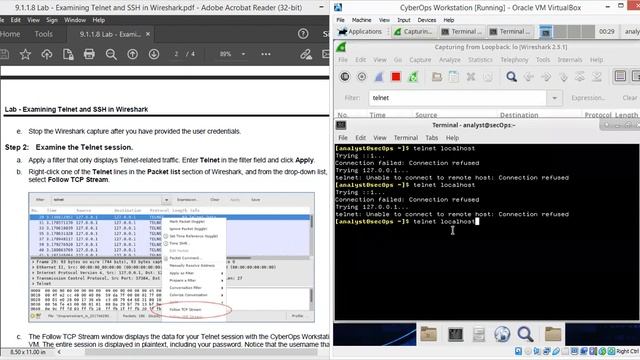Viewport: 640px width, 360px height.
Task: Open the Applications menu in the VM panel
Action: pyautogui.click(x=360, y=31)
